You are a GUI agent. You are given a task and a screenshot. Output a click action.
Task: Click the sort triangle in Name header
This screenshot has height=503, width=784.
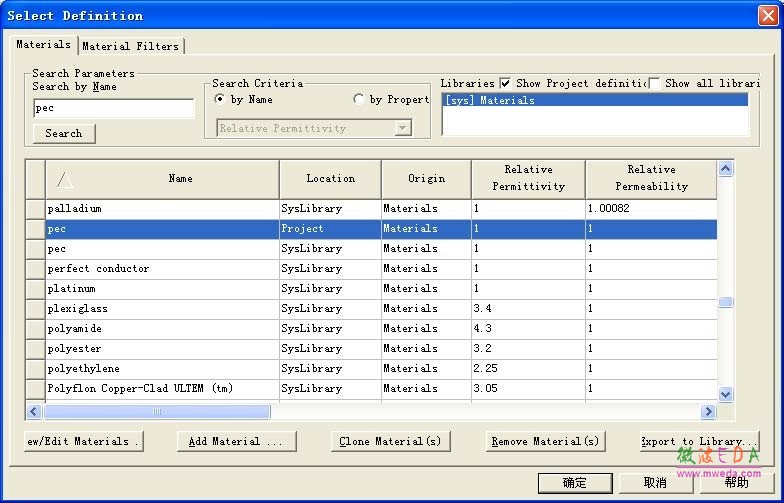click(65, 179)
